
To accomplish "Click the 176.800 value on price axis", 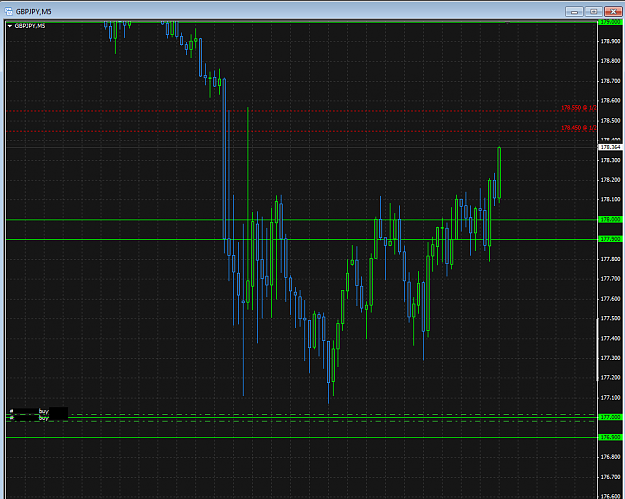I will 610,457.
